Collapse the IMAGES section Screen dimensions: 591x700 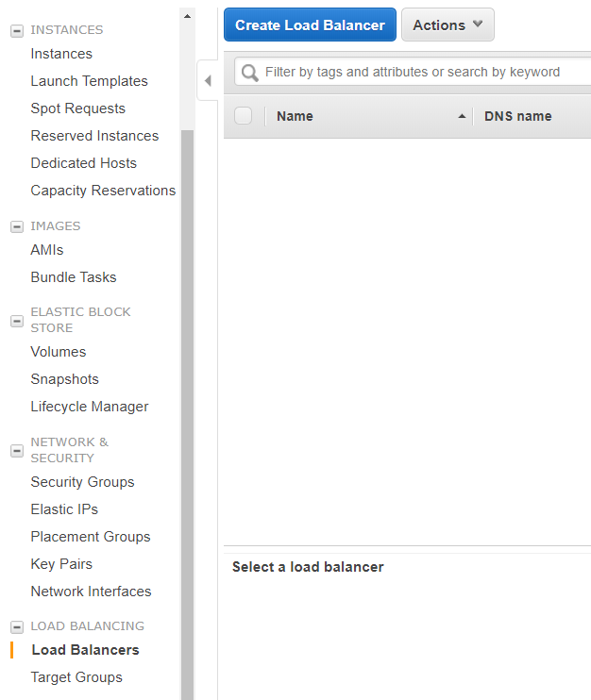(17, 226)
